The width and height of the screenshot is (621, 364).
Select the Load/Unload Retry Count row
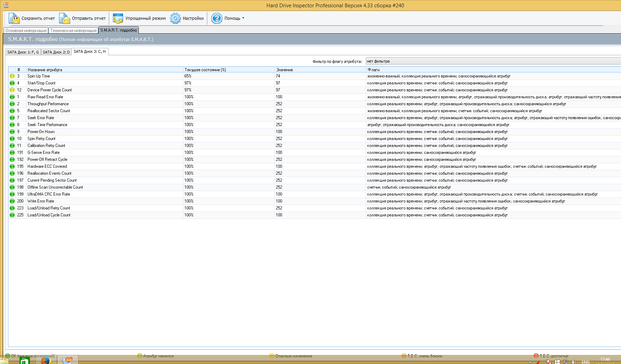[315, 208]
